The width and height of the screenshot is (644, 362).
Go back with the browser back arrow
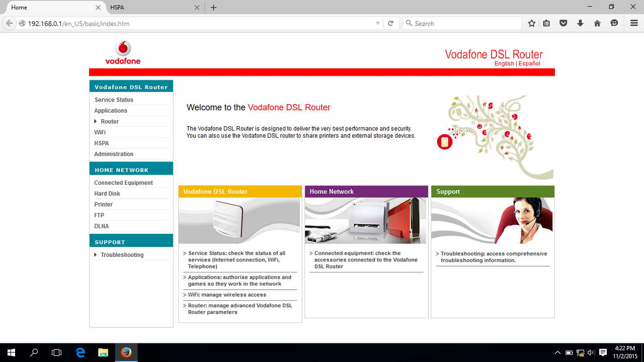pyautogui.click(x=9, y=23)
